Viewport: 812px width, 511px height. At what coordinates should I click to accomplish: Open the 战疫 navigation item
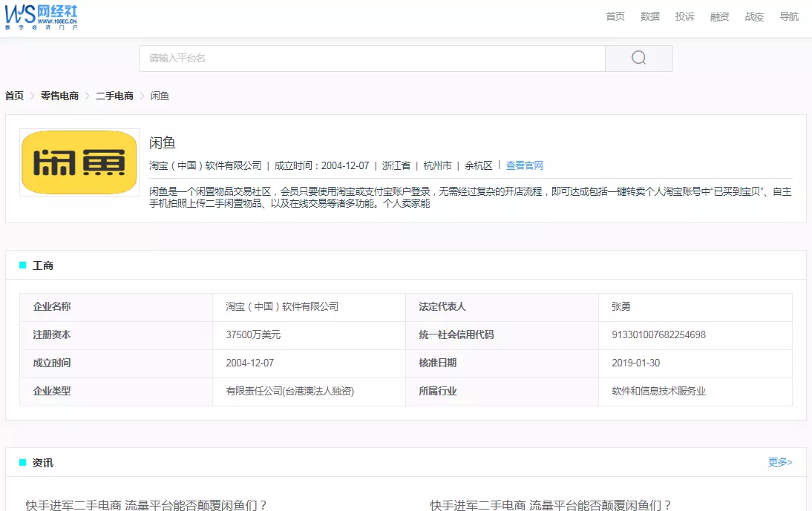[754, 16]
